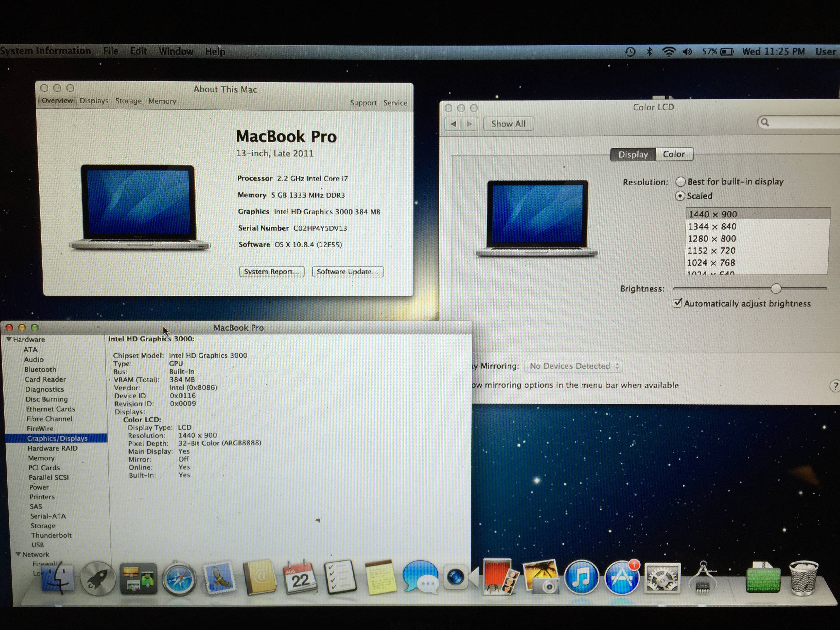This screenshot has width=840, height=630.
Task: Open the Storage tab in About This Mac
Action: click(x=128, y=101)
